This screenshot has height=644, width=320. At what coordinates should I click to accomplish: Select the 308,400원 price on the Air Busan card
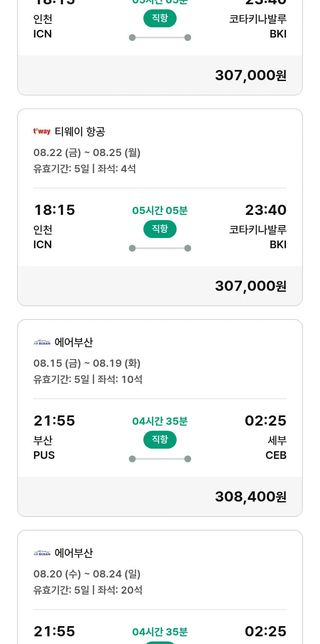pyautogui.click(x=250, y=496)
